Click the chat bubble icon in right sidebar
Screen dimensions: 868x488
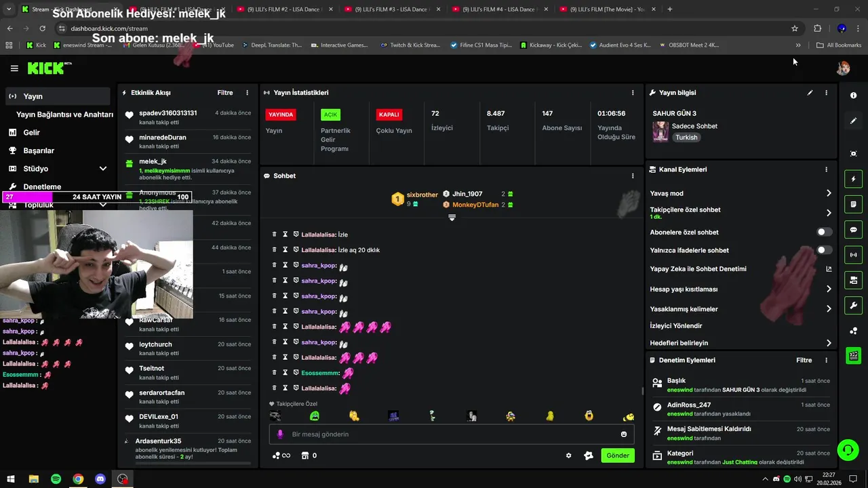[853, 230]
